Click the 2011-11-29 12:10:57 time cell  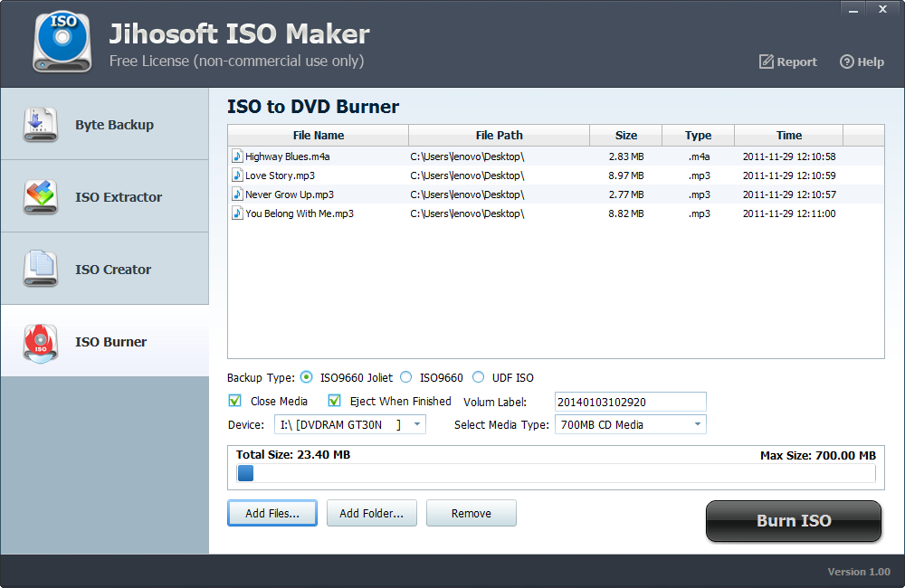789,194
